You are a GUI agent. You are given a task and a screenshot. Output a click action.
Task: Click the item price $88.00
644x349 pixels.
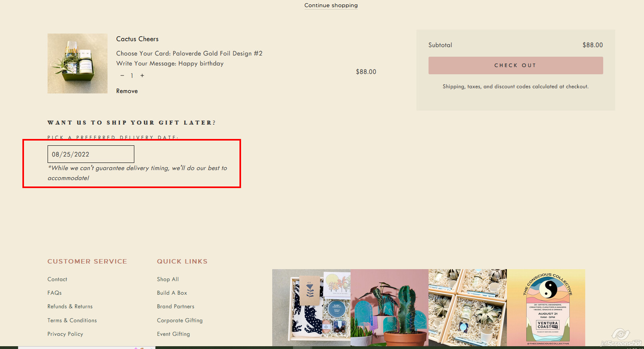[x=366, y=72]
